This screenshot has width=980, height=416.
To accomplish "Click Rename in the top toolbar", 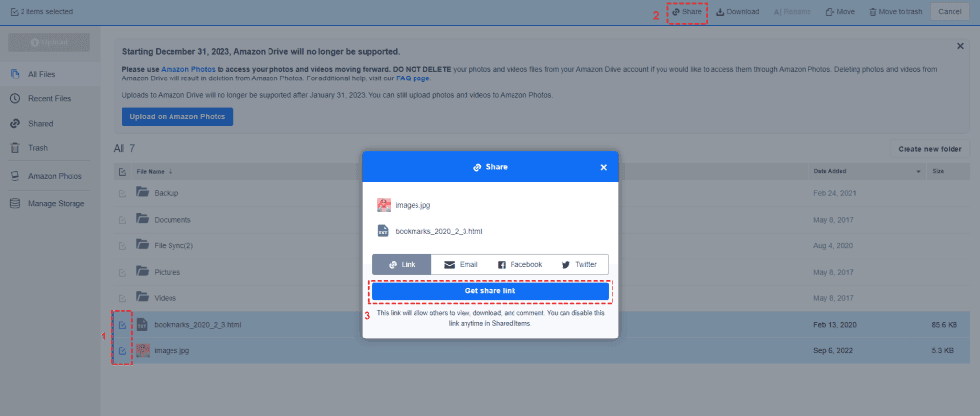I will coord(793,12).
